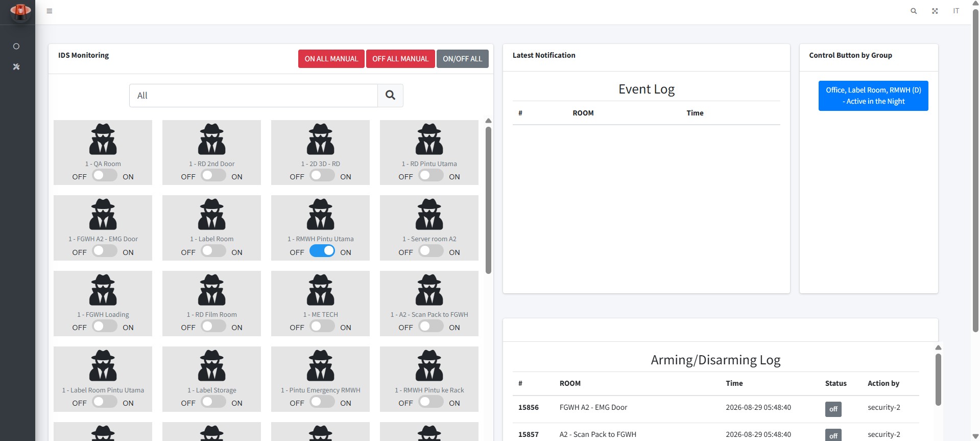
Task: Toggle the FGWH Loading switch
Action: [x=105, y=326]
